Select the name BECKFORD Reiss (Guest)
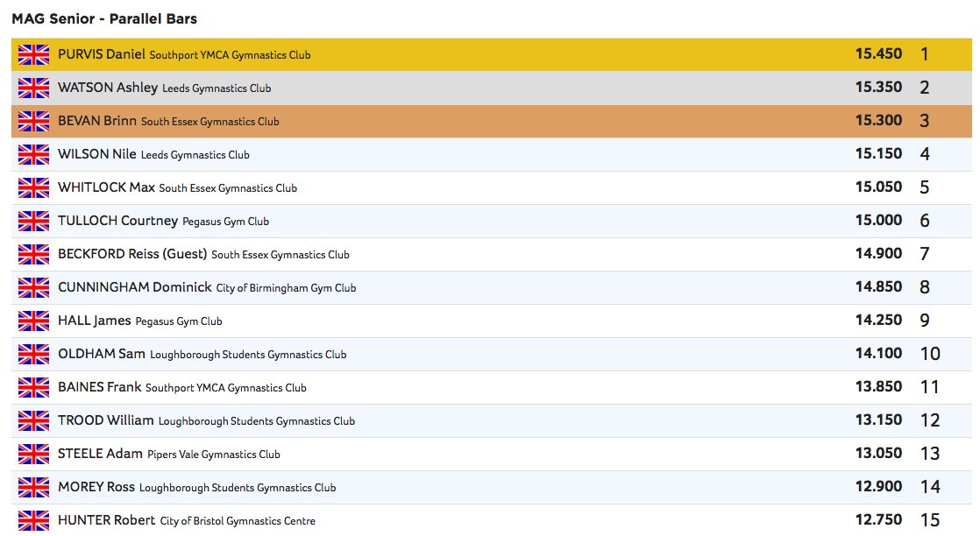Image resolution: width=980 pixels, height=536 pixels. coord(132,254)
